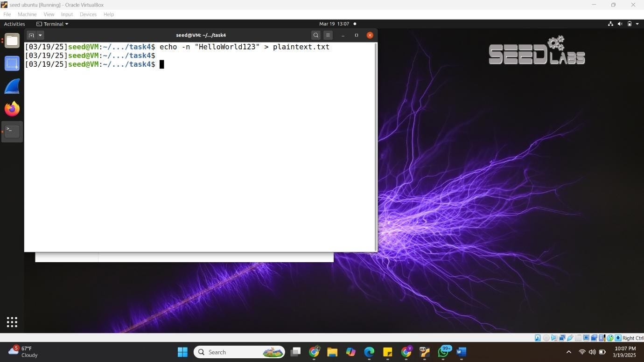Click the terminal title seed@VM: ~/.../task4
This screenshot has height=362, width=644.
pyautogui.click(x=201, y=35)
